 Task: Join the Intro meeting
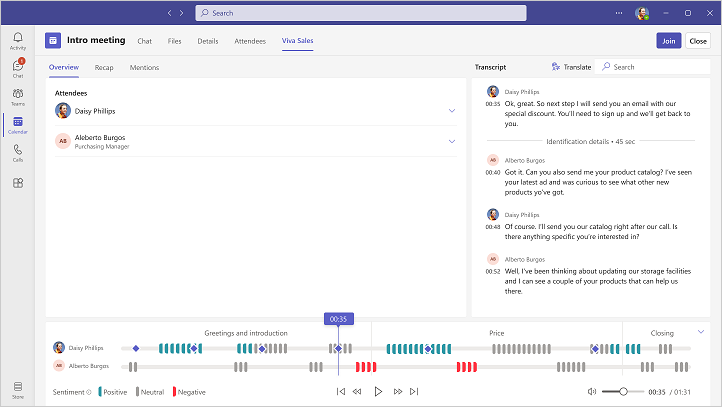tap(668, 41)
